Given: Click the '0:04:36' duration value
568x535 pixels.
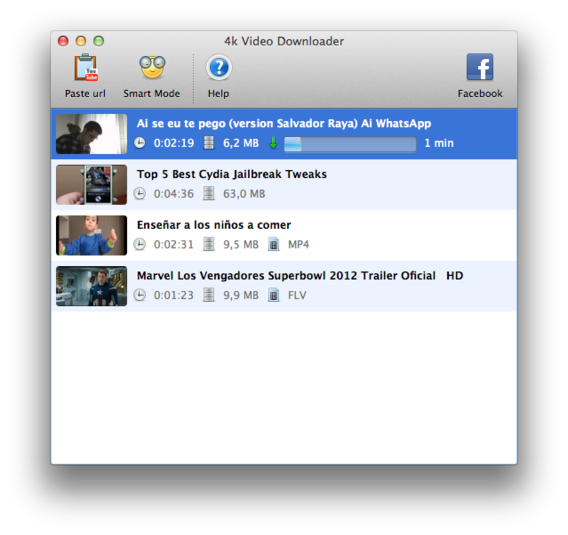Looking at the screenshot, I should tap(174, 194).
